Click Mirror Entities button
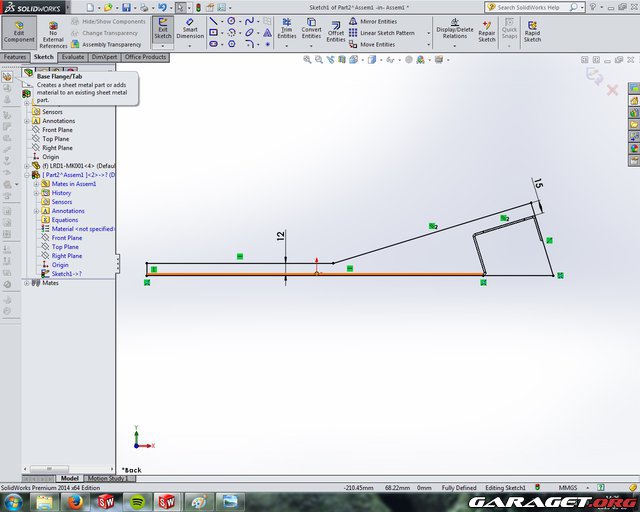Screen dimensions: 640x512 coord(377,21)
